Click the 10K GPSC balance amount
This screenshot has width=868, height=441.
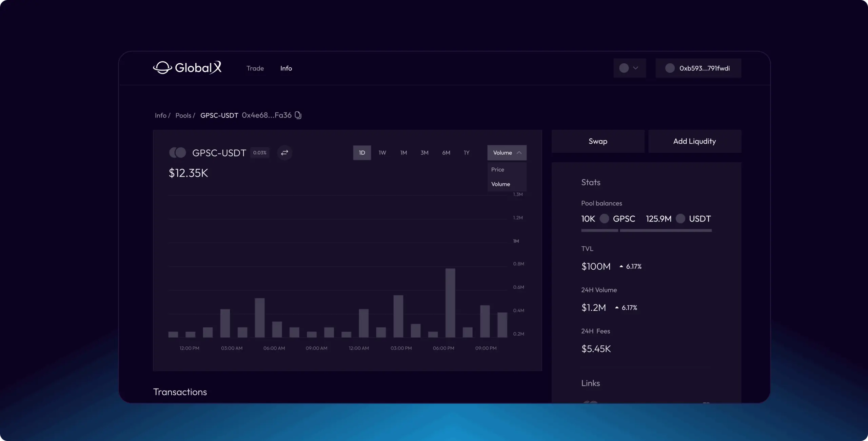click(x=588, y=218)
